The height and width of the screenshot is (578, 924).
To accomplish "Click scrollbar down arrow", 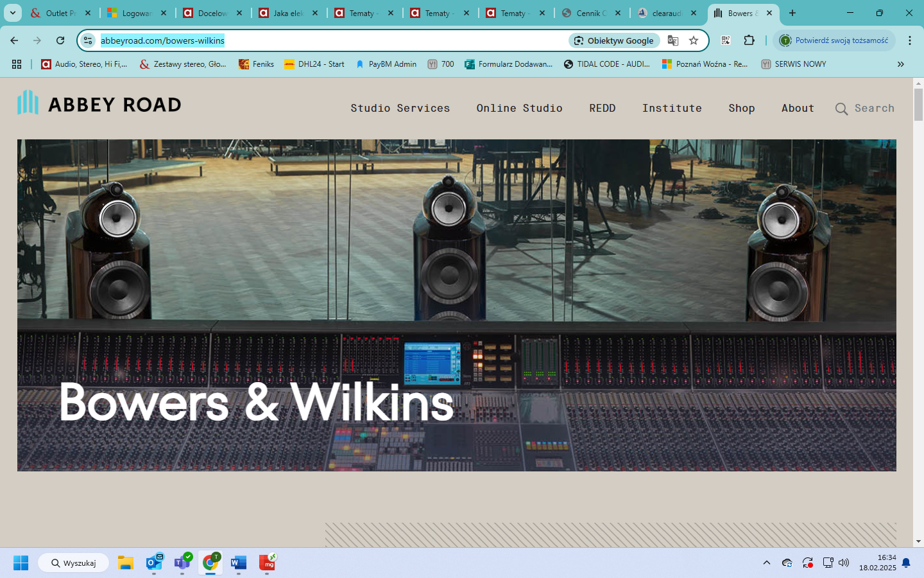I will [918, 541].
